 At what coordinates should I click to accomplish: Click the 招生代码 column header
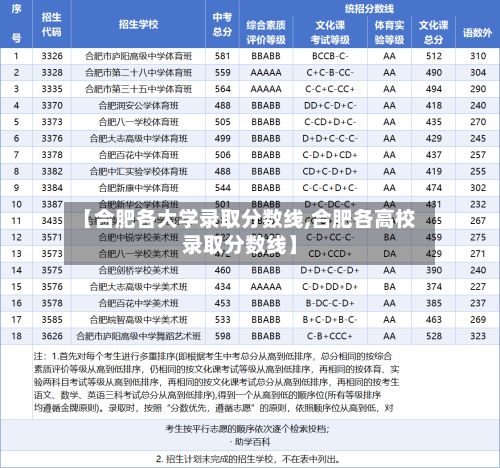[51, 24]
